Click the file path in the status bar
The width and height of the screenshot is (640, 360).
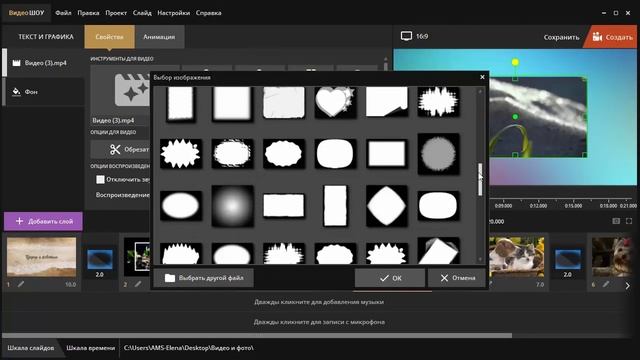point(189,348)
